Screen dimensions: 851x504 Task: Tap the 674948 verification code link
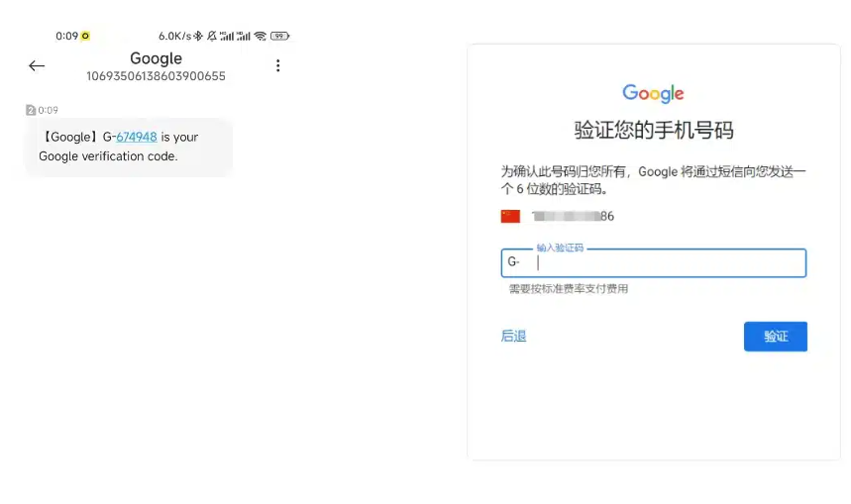pos(137,137)
